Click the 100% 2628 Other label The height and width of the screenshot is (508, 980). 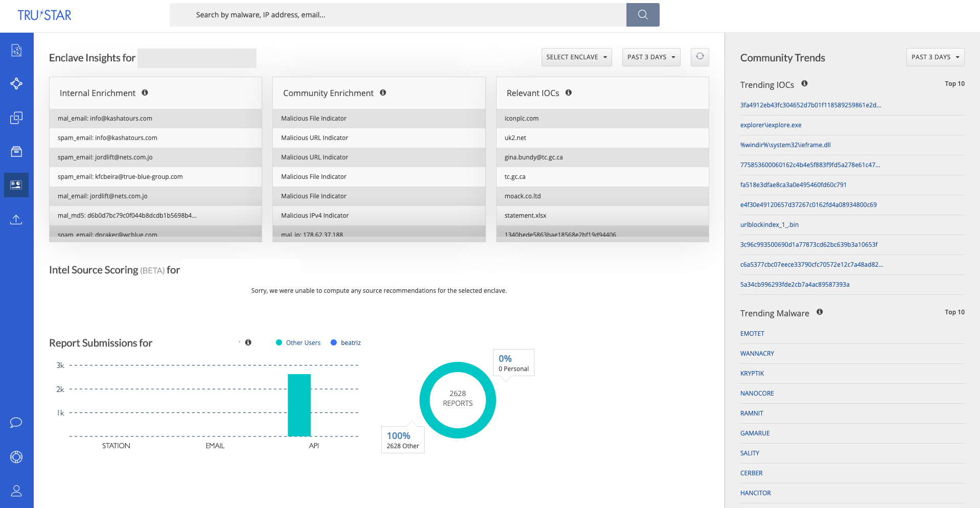click(403, 440)
